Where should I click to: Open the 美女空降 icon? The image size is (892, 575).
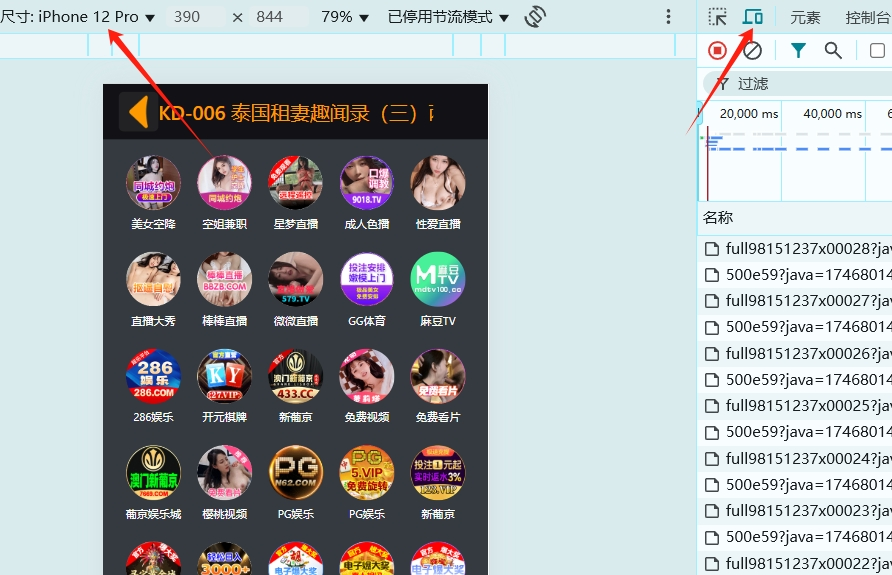tap(154, 183)
